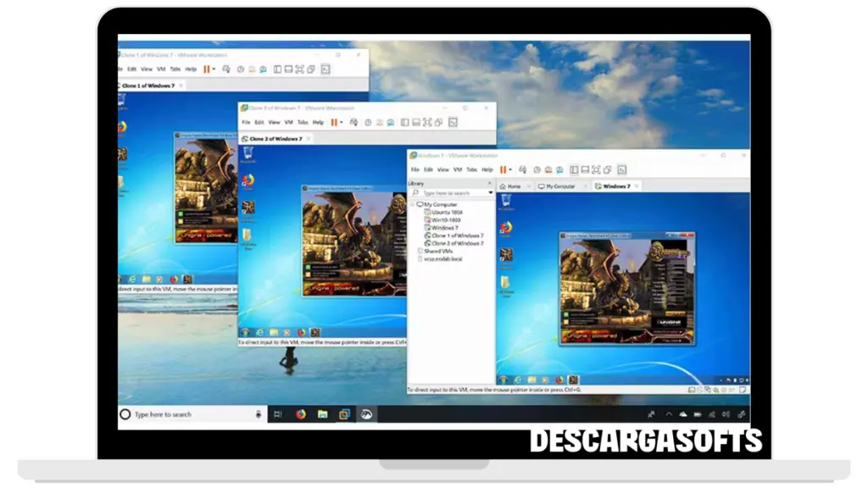This screenshot has height=488, width=868.
Task: Click Unity mode icon in Clone 1 toolbar
Action: click(310, 69)
